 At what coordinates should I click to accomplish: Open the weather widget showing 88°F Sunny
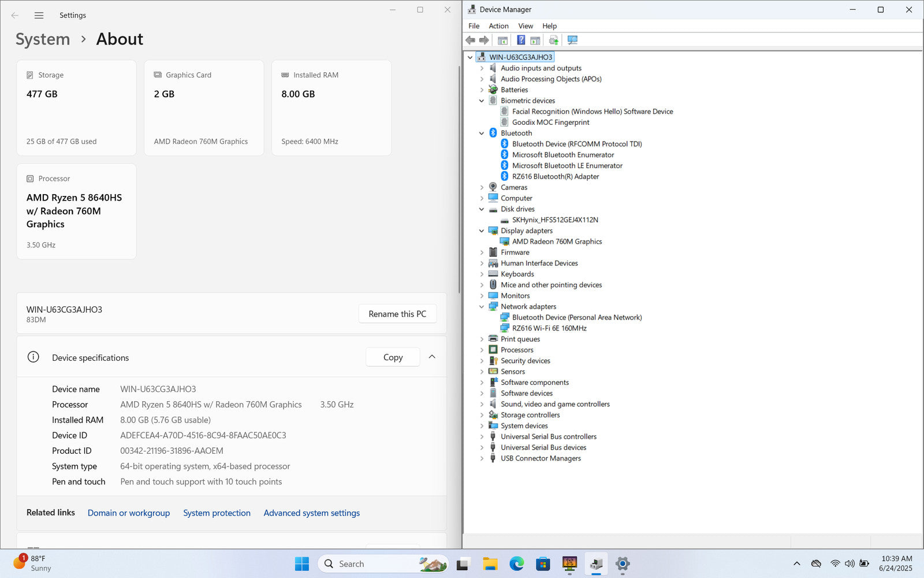[x=32, y=564]
